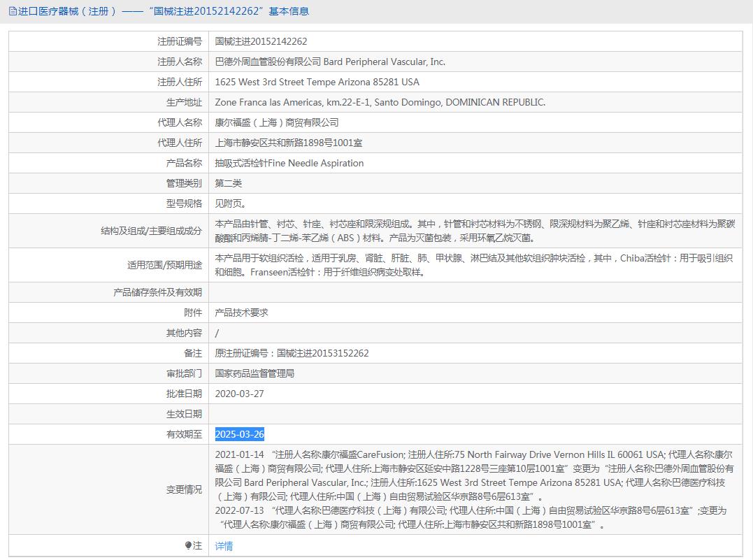This screenshot has width=753, height=560.
Task: Click the 型号规格 row label
Action: [184, 203]
